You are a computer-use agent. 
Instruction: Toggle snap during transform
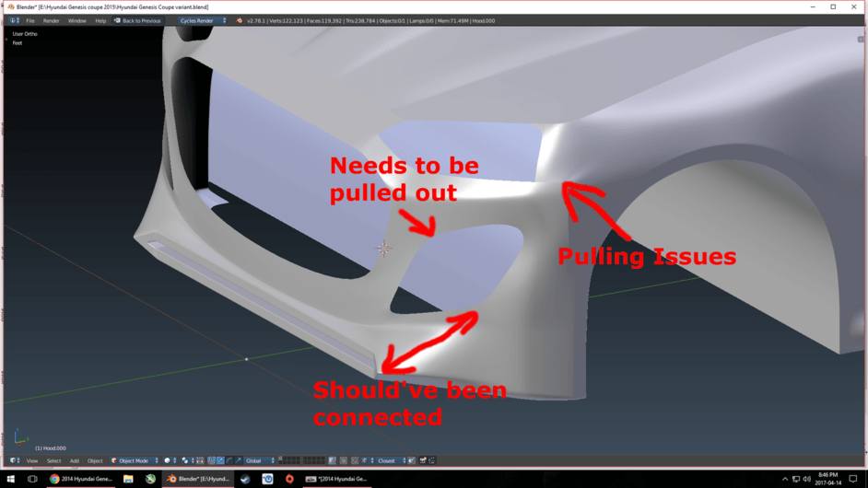(355, 460)
